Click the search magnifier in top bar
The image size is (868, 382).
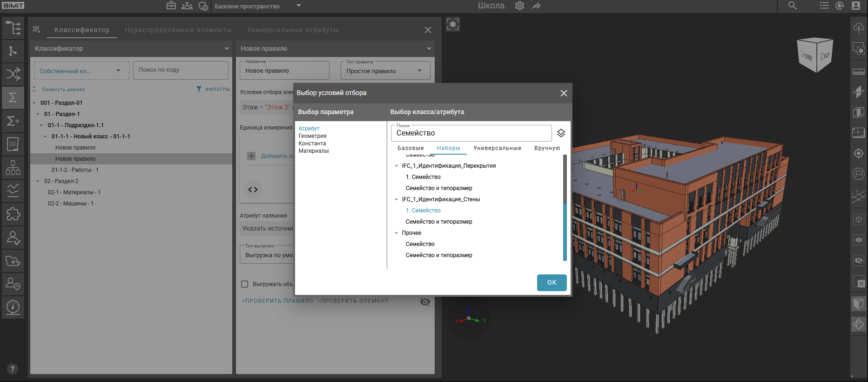pos(792,6)
